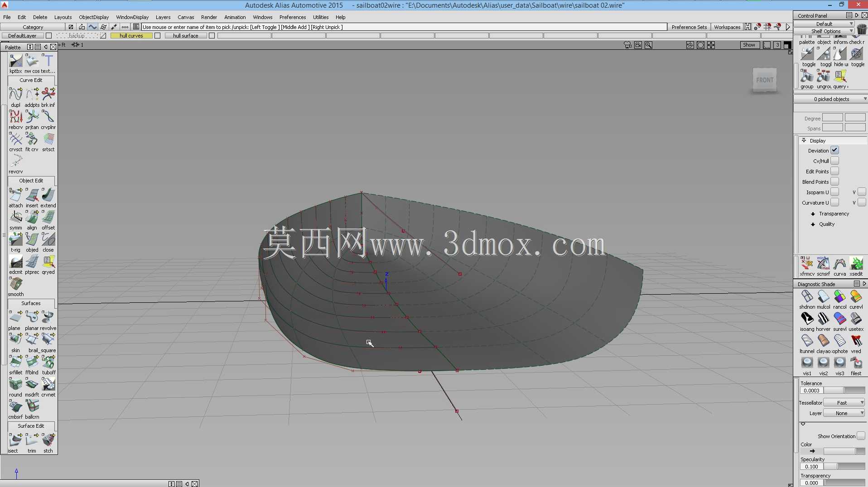The width and height of the screenshot is (868, 487).
Task: Click the FRONT view cube
Action: pyautogui.click(x=765, y=80)
